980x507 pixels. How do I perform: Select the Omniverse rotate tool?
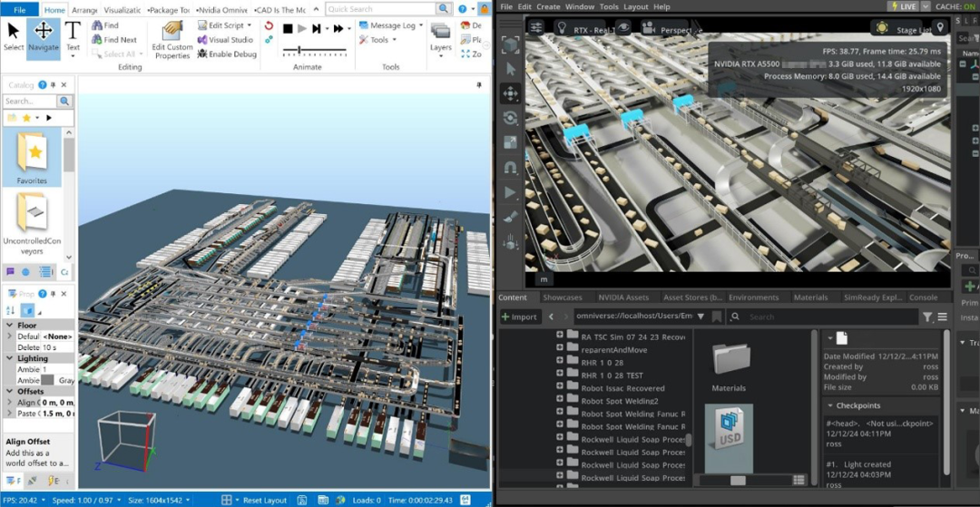[x=510, y=118]
